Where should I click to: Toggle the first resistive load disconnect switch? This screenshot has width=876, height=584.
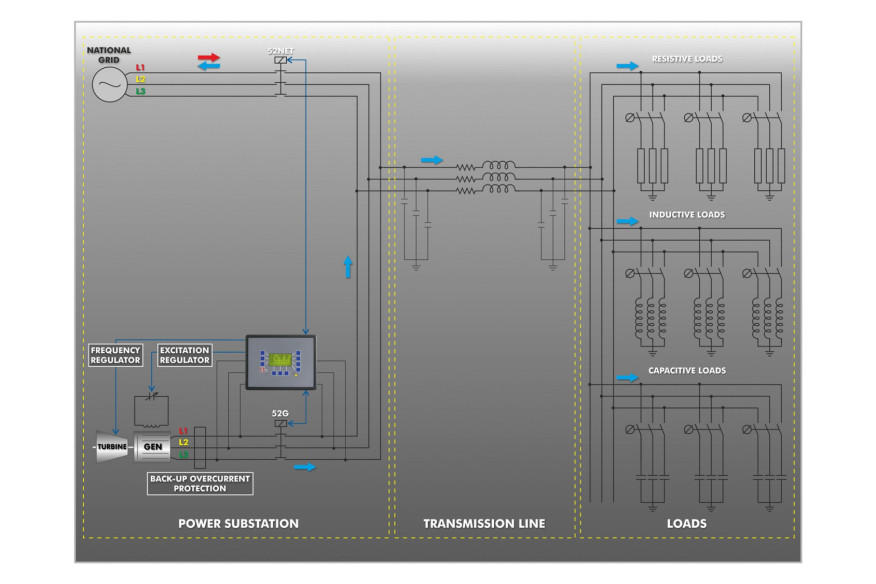tap(630, 117)
